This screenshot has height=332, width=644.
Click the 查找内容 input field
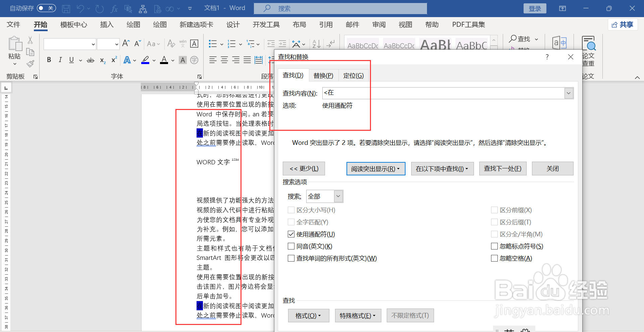(443, 93)
